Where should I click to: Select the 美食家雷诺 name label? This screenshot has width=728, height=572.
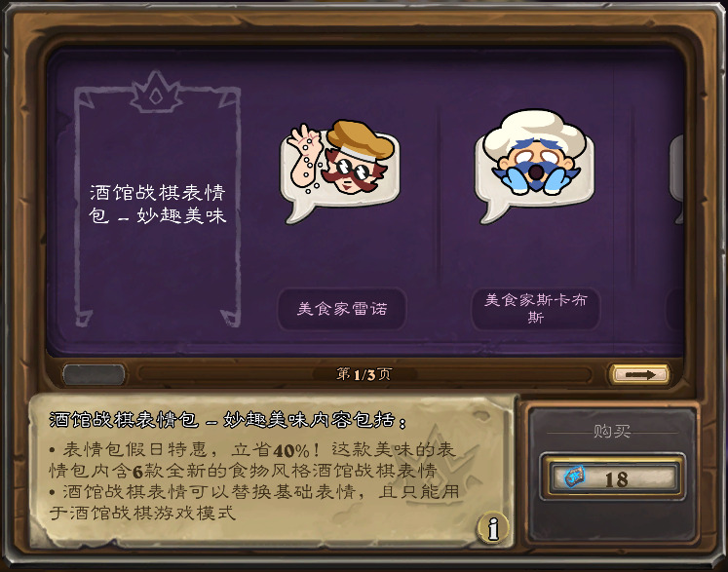tap(342, 309)
